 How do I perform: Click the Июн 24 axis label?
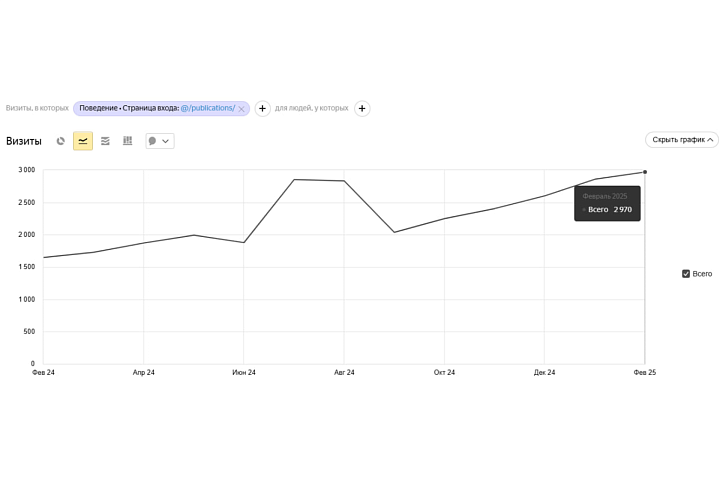coord(244,373)
